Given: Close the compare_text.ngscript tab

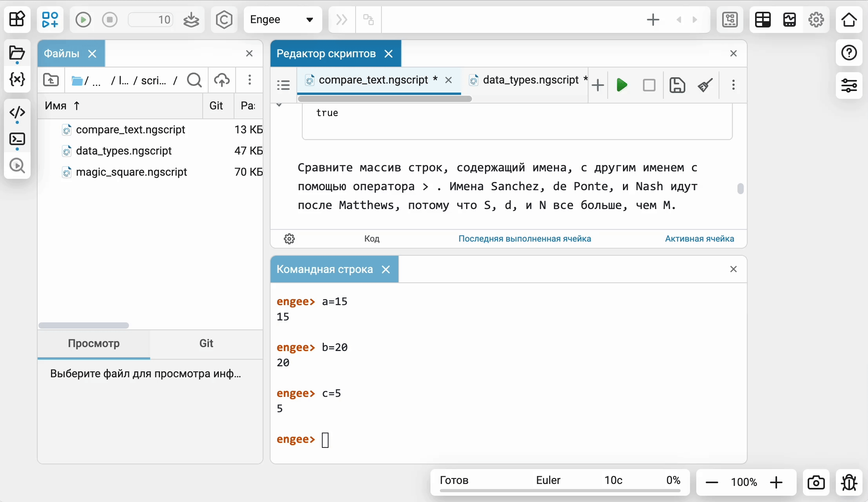Looking at the screenshot, I should 449,80.
